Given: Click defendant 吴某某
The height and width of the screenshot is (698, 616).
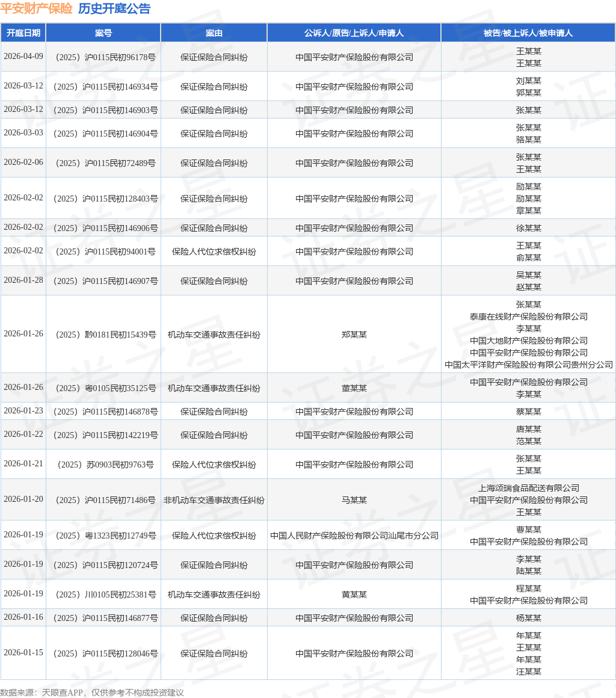Looking at the screenshot, I should point(528,274).
